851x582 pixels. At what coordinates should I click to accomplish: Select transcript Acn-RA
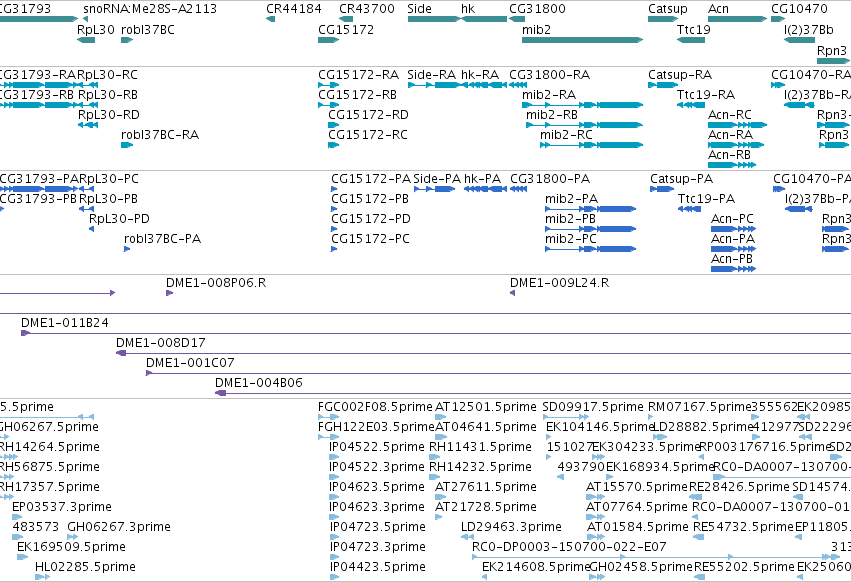(x=736, y=145)
